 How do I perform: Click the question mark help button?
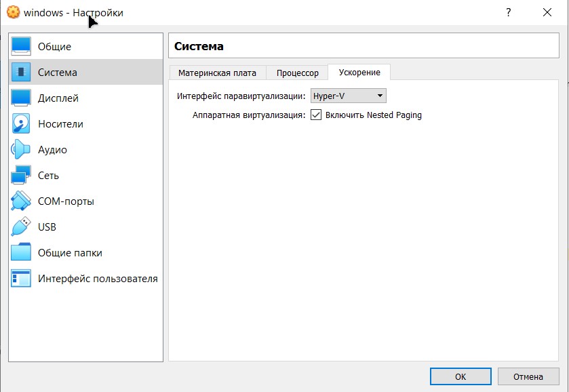click(x=509, y=12)
